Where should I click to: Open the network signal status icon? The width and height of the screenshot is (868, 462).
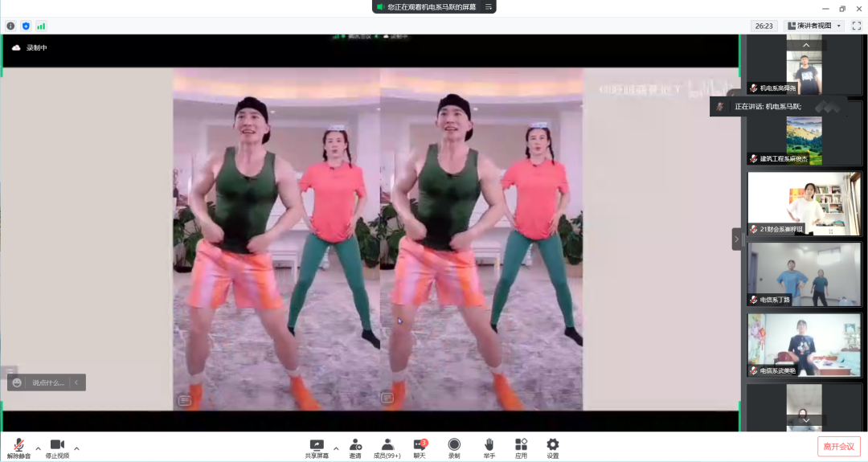click(x=41, y=26)
